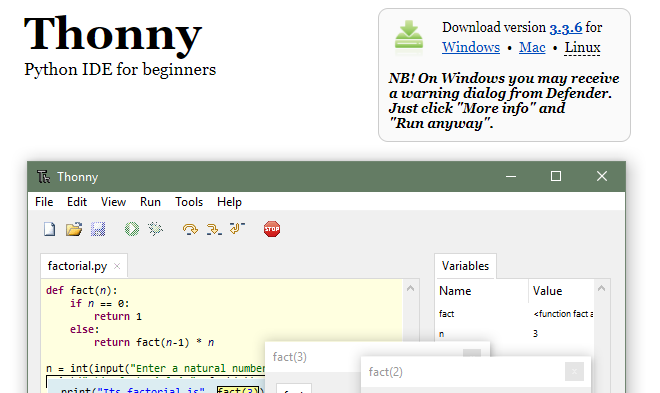Click the 'def fact(n):' code line
The width and height of the screenshot is (660, 393).
click(82, 290)
